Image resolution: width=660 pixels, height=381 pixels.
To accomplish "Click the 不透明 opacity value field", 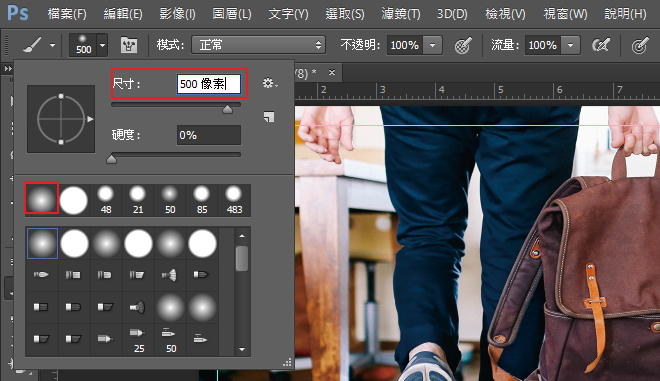I will click(405, 45).
